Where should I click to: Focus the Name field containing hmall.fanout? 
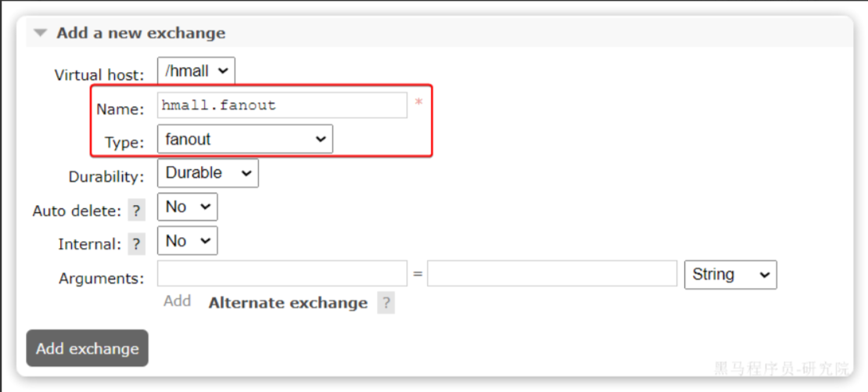282,105
